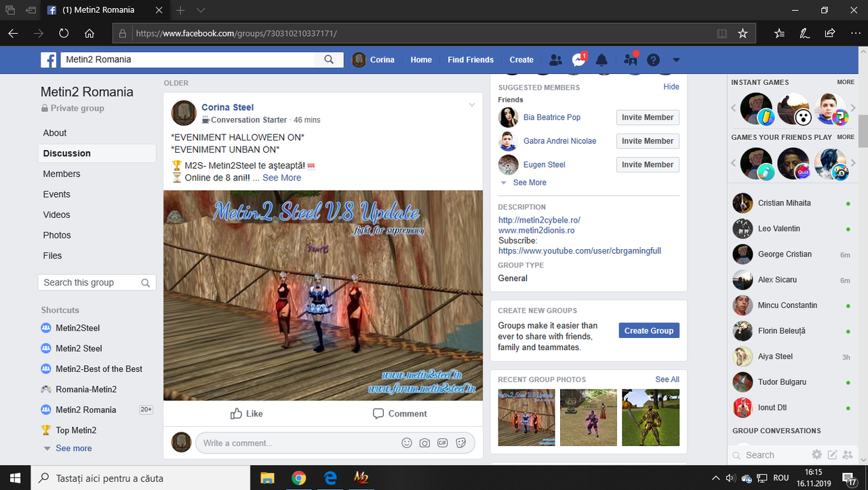868x490 pixels.
Task: Click the Share icon in Edge toolbar
Action: (830, 33)
